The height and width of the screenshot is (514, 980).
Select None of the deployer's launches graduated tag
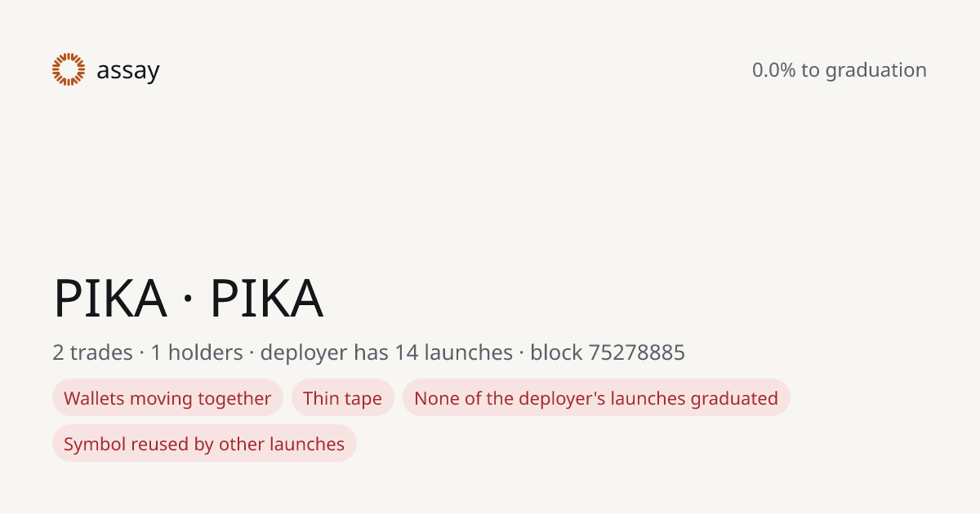[596, 398]
